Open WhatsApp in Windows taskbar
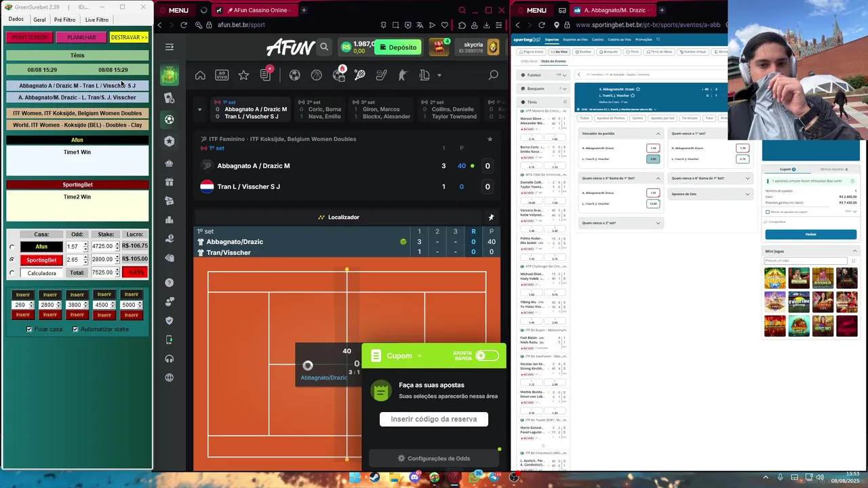The width and height of the screenshot is (868, 488). 474,477
